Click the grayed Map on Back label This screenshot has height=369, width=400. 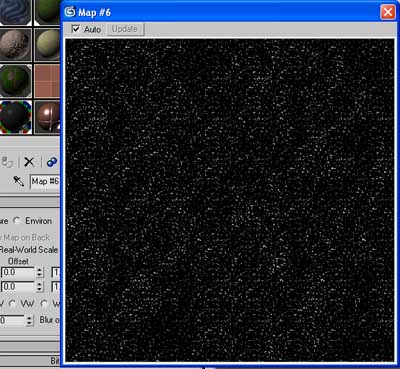point(26,237)
